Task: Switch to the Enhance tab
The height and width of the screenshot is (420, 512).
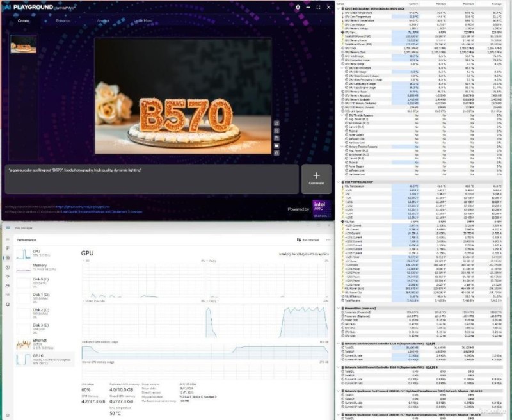Action: coord(63,21)
